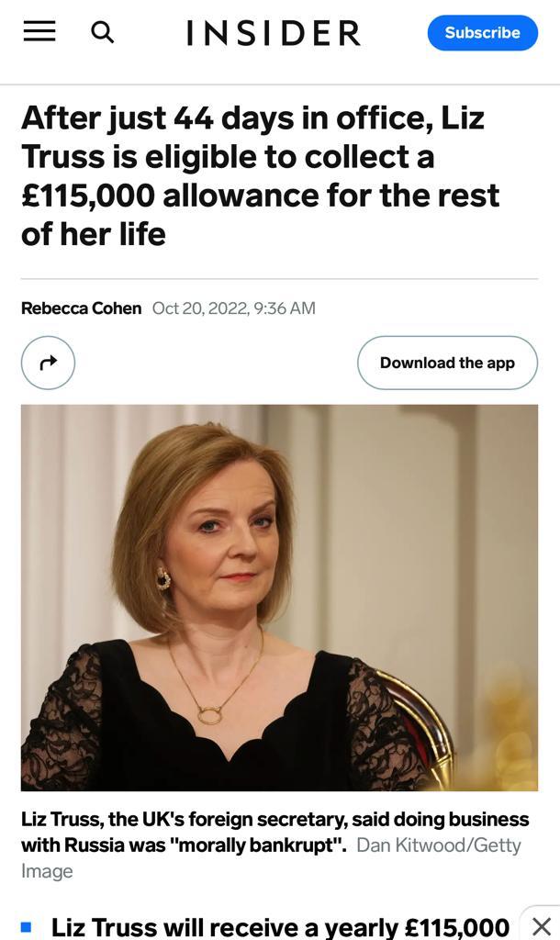This screenshot has width=560, height=940.
Task: Open the hamburger navigation menu
Action: [39, 32]
